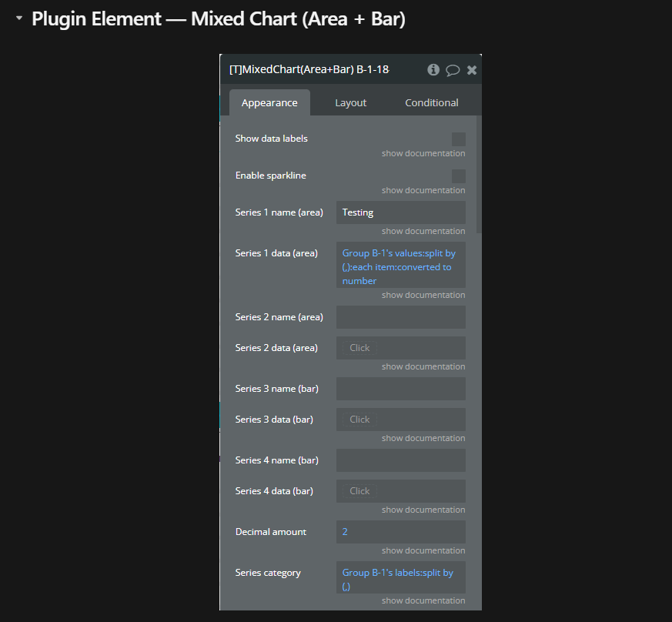Click Series category expression field
This screenshot has height=622, width=672.
tap(400, 579)
